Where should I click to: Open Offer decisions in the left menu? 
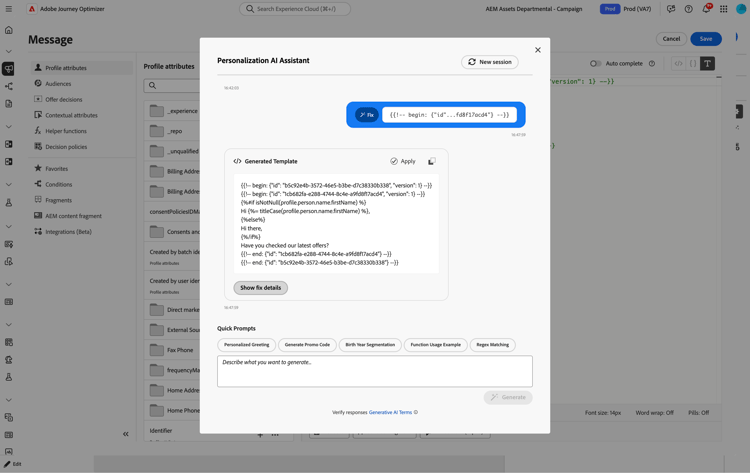click(82, 99)
